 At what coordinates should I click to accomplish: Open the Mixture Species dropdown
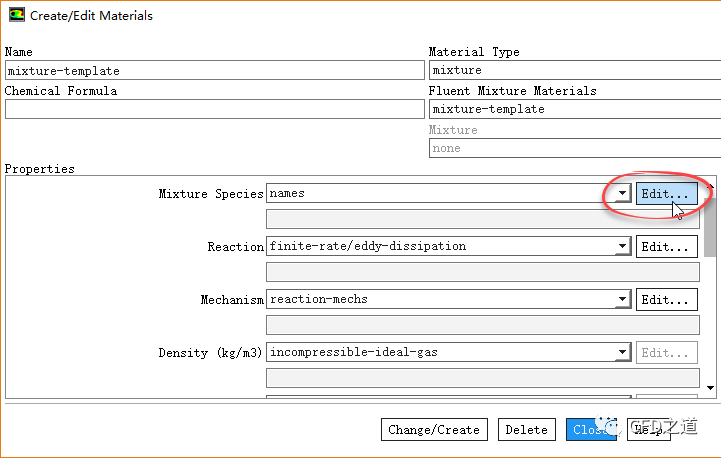(x=621, y=194)
